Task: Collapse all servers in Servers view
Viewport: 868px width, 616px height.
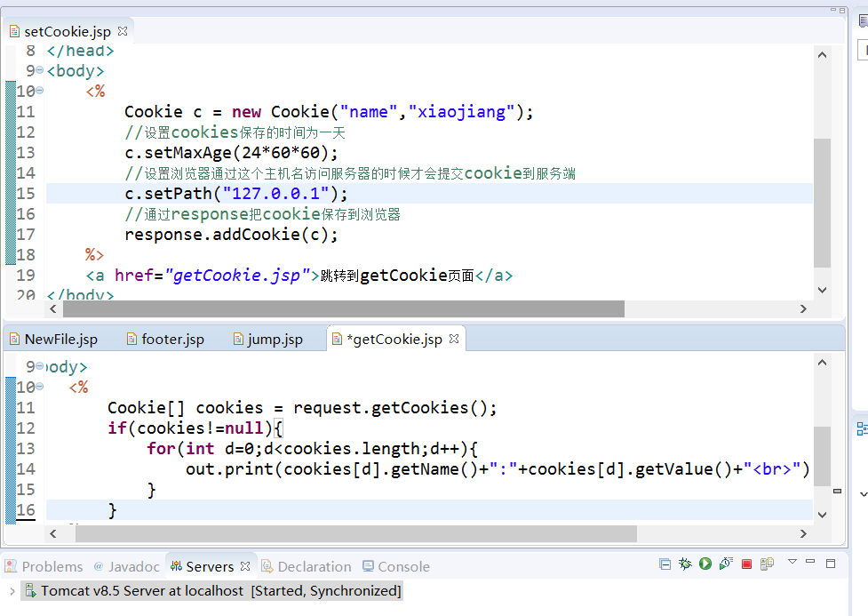Action: coord(665,564)
